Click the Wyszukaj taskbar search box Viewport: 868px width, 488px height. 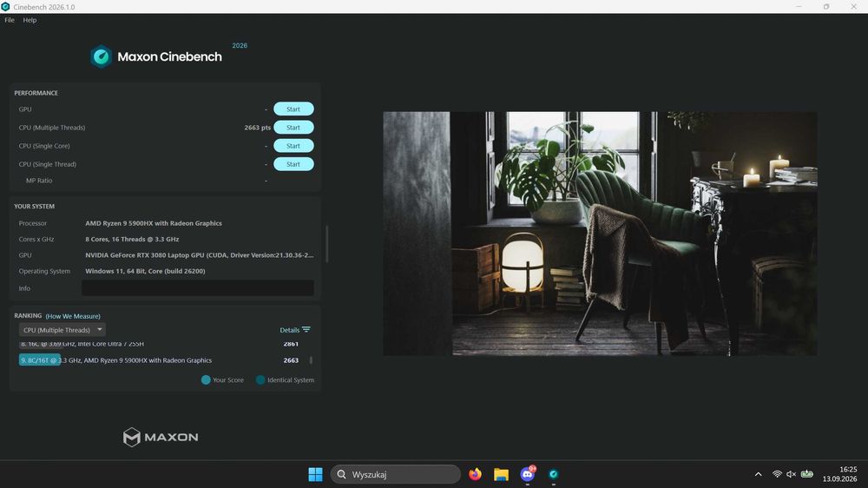(395, 474)
